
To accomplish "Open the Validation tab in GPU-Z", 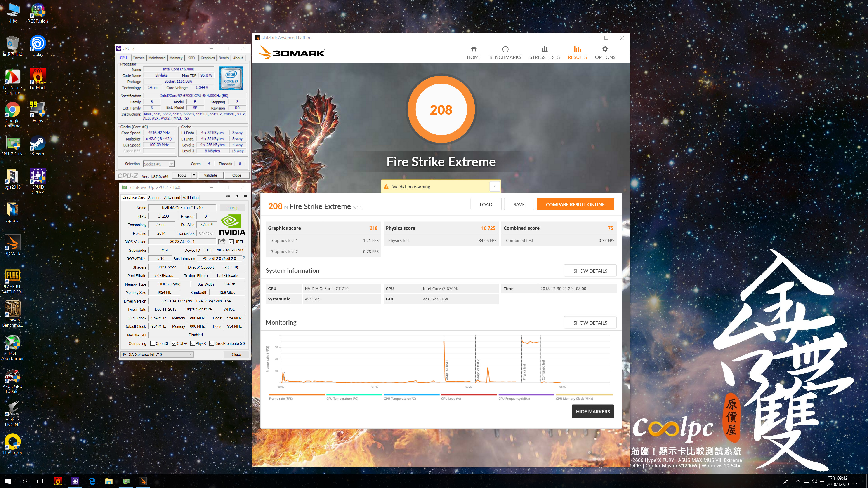I will pyautogui.click(x=191, y=198).
